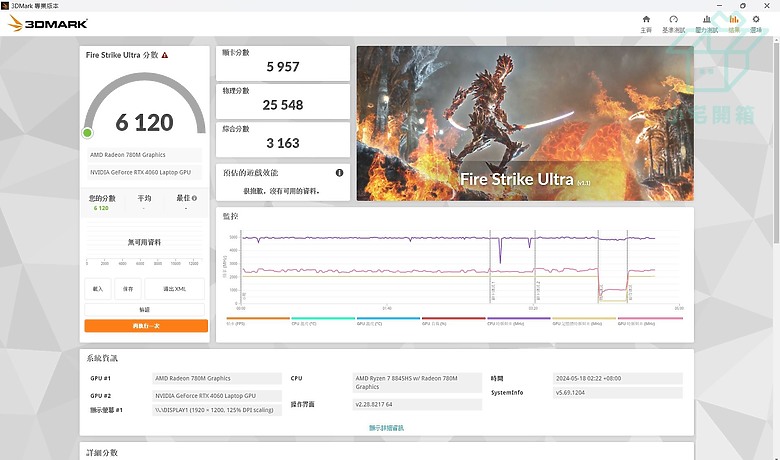Viewport: 780px width, 460px height.
Task: Click the 詳細分數 section heading
Action: (102, 453)
